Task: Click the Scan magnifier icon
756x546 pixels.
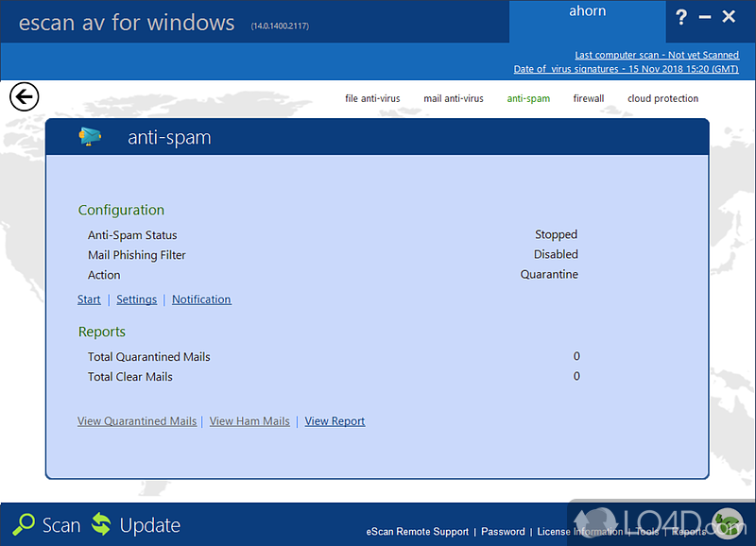Action: click(x=23, y=525)
